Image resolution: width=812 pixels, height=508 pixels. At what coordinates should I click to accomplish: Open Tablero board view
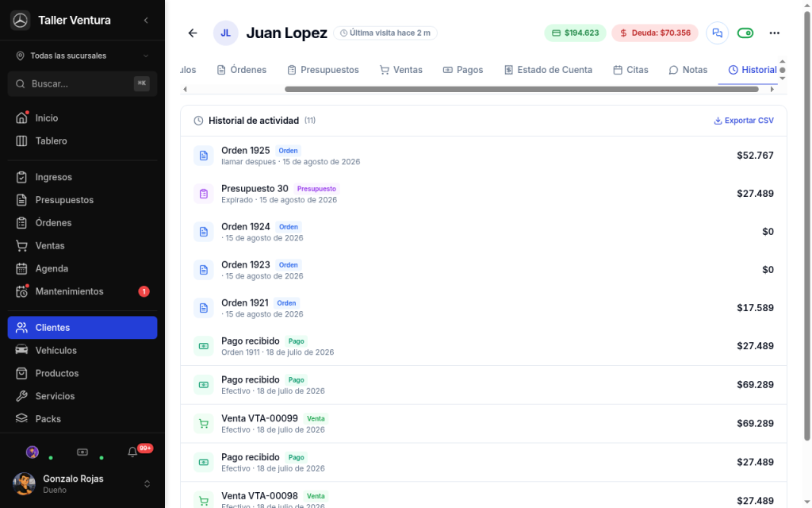coord(82,141)
